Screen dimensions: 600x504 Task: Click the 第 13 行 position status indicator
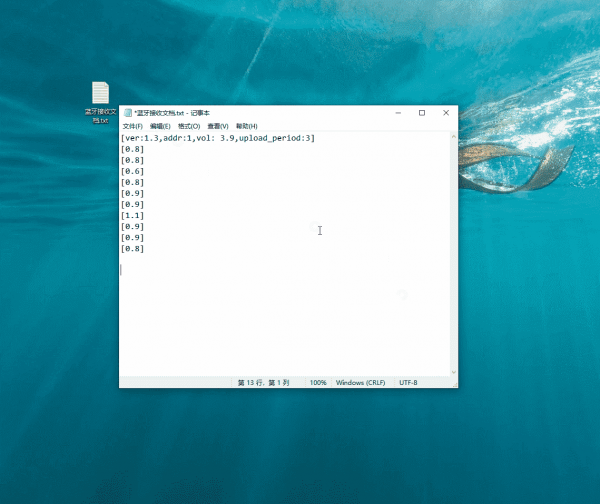[x=263, y=383]
